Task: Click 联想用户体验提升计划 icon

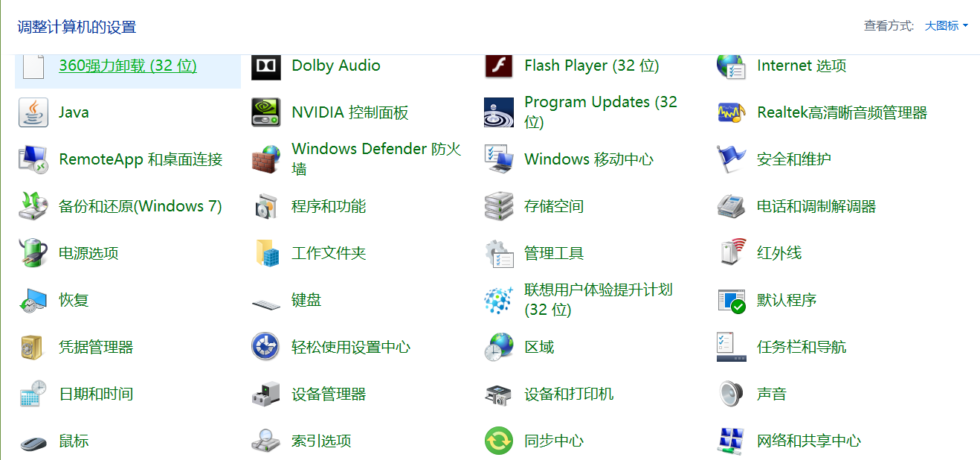Action: click(498, 300)
